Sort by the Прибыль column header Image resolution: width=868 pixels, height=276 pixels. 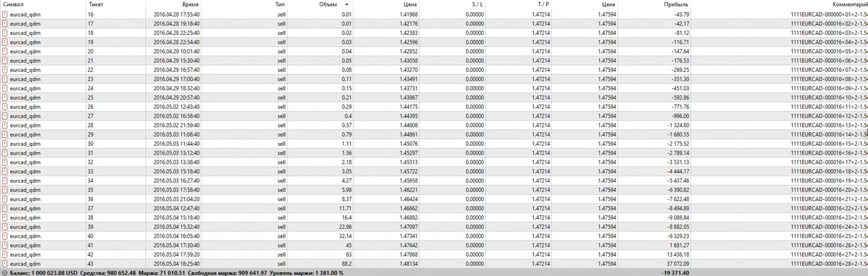[676, 4]
